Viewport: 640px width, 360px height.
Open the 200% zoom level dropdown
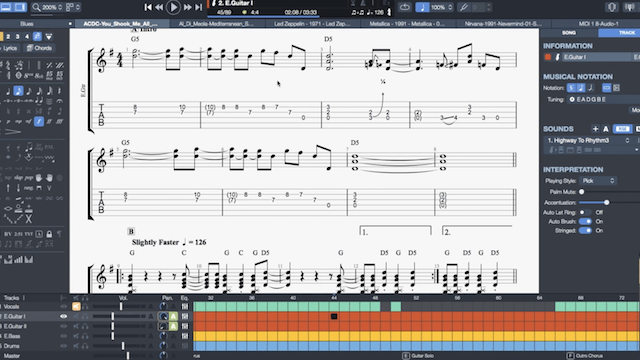[x=48, y=7]
